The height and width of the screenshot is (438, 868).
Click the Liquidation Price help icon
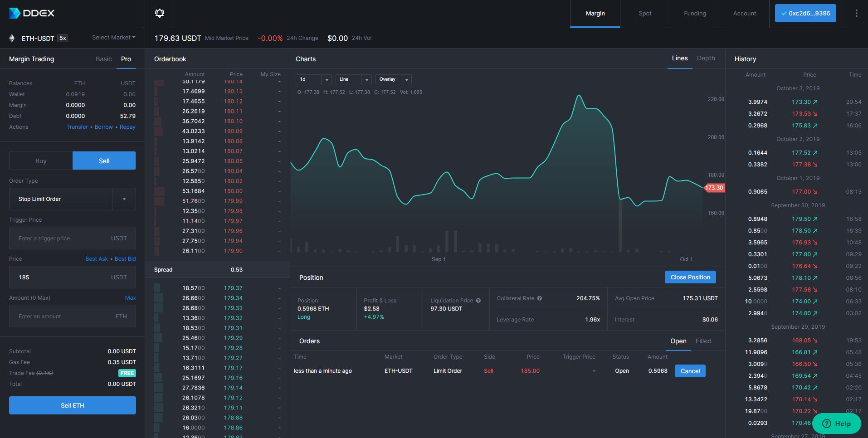click(478, 301)
